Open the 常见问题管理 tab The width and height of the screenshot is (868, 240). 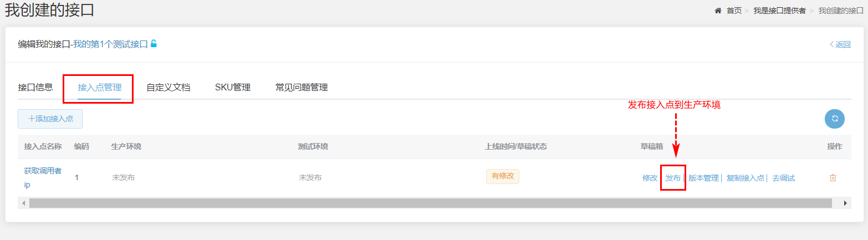pos(302,87)
